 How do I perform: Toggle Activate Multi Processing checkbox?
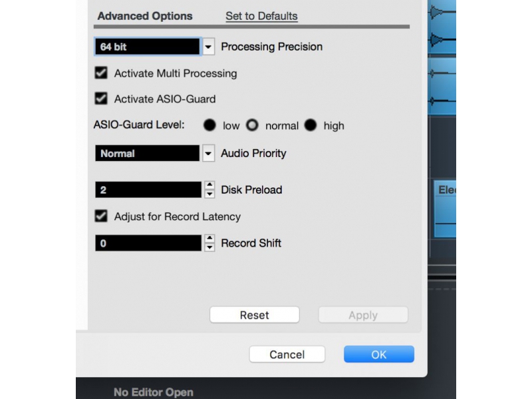[x=102, y=73]
